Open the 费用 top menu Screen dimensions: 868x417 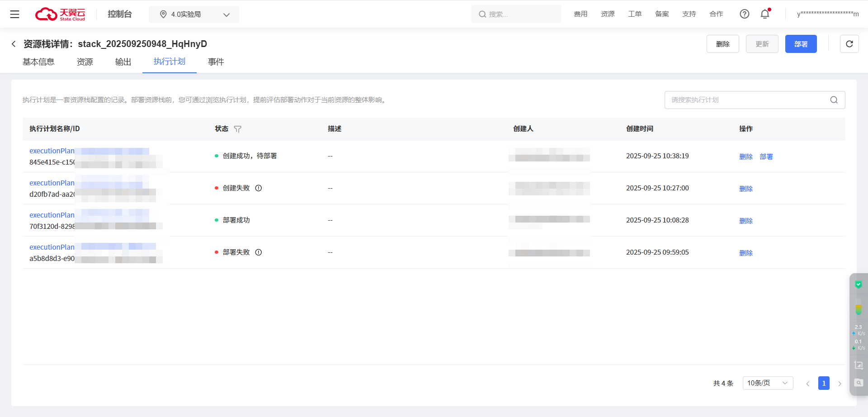tap(580, 14)
